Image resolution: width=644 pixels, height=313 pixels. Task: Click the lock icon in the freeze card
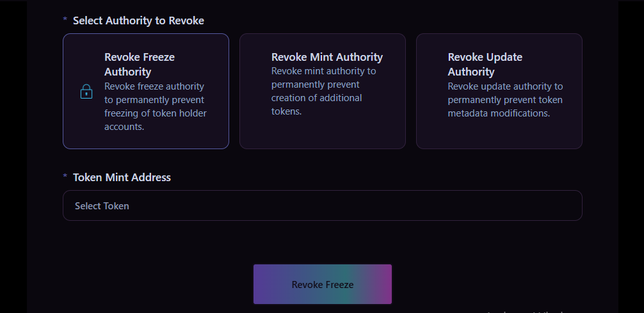[x=86, y=92]
